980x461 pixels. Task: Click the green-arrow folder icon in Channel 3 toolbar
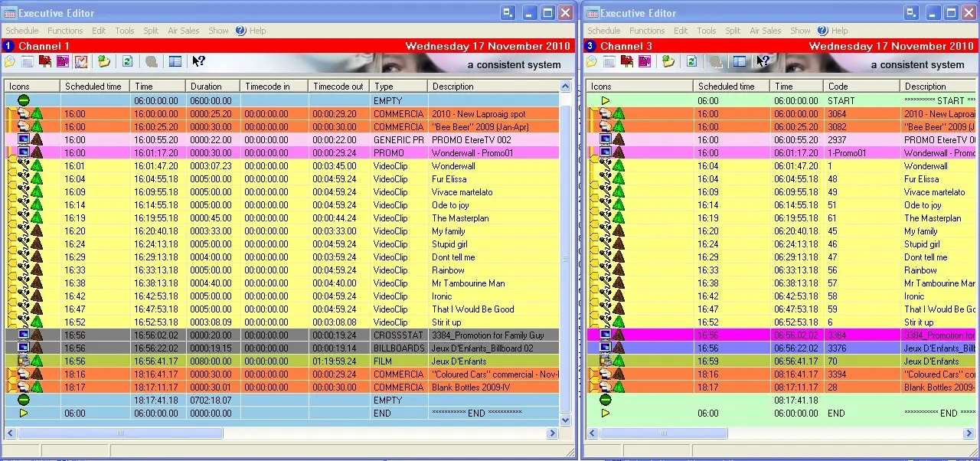[668, 62]
